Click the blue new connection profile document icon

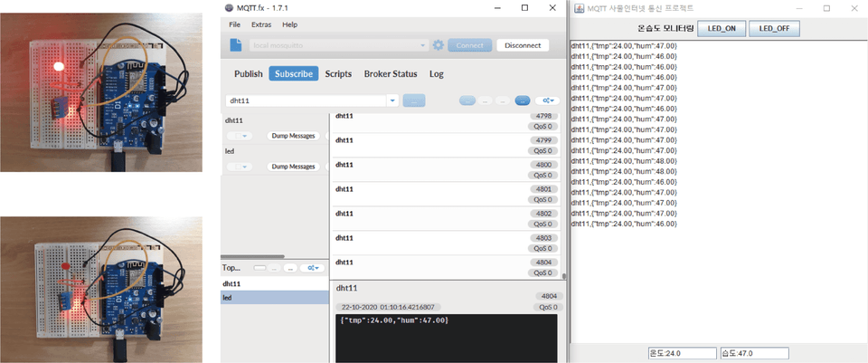(x=236, y=45)
